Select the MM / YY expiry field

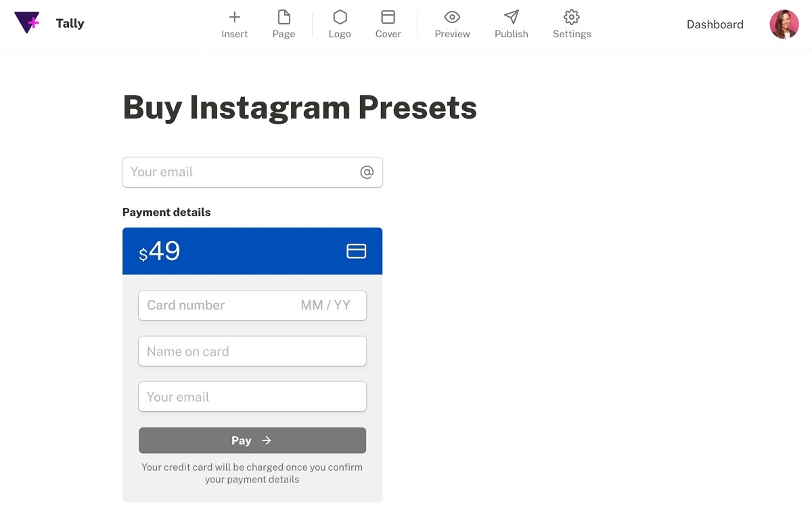325,305
